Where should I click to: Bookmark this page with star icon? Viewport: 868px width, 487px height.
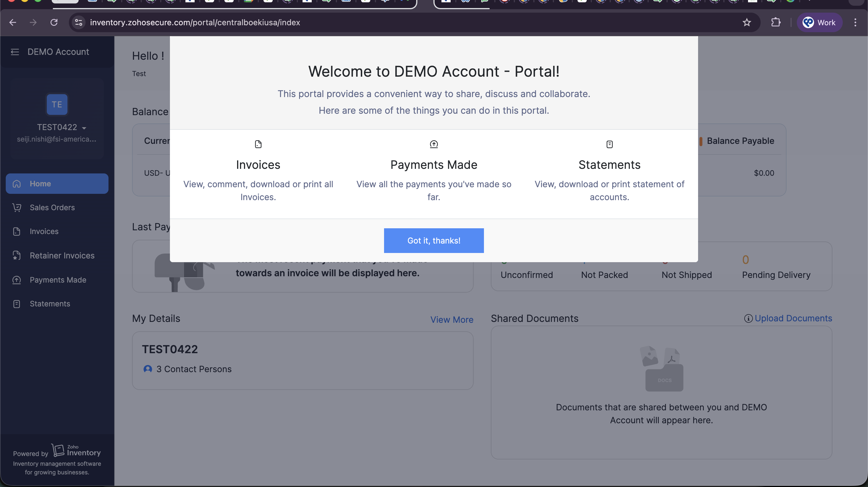[747, 23]
